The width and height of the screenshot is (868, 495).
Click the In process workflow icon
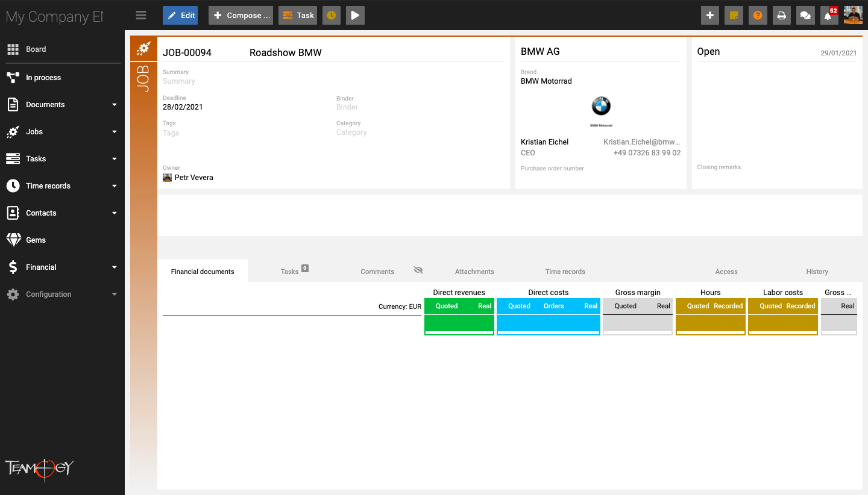[13, 78]
